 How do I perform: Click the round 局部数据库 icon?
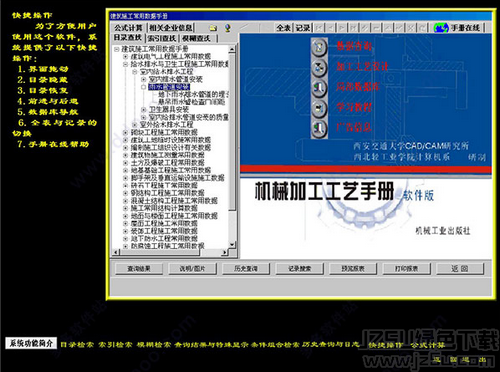point(319,88)
